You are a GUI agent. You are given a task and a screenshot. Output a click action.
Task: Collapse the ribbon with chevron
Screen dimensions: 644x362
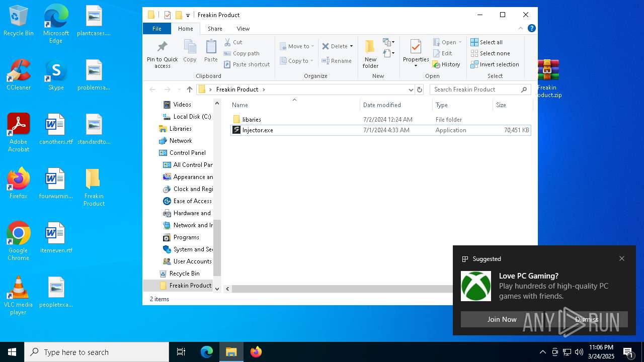tap(521, 28)
